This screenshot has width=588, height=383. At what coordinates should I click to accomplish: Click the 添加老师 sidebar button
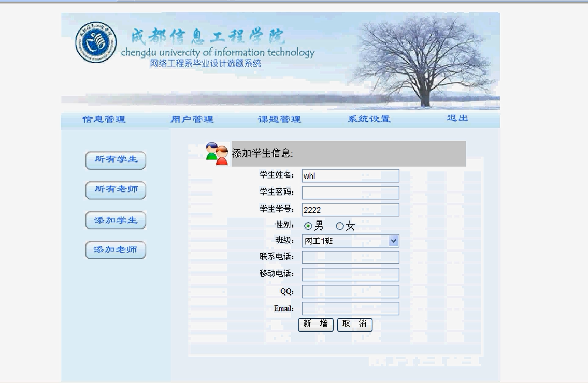[x=116, y=250]
